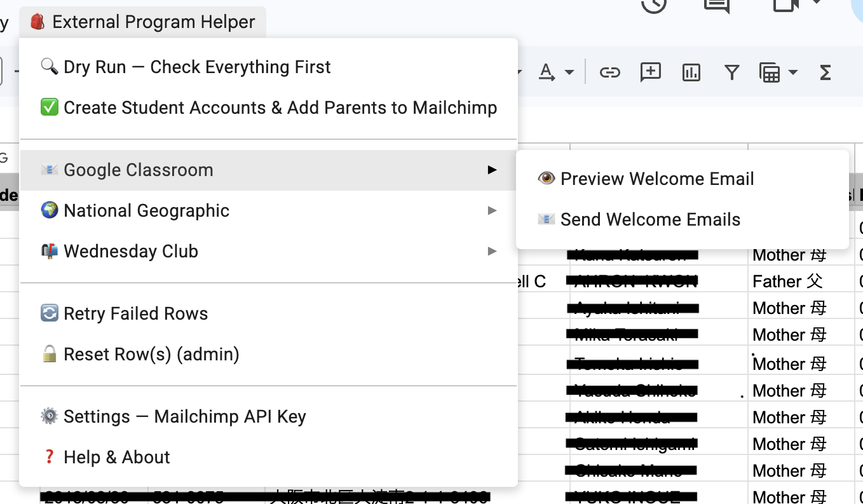
Task: Open the functions sigma icon
Action: point(825,72)
